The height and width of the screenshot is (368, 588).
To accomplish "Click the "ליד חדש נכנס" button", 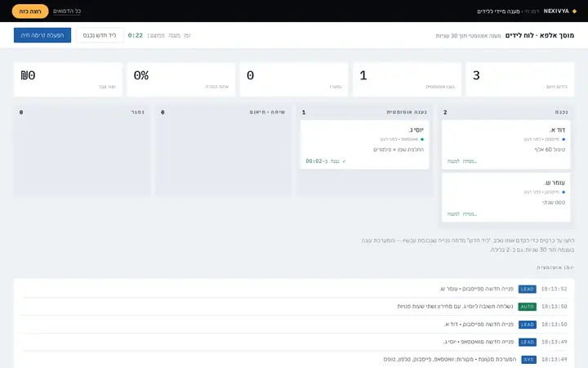I will (100, 35).
